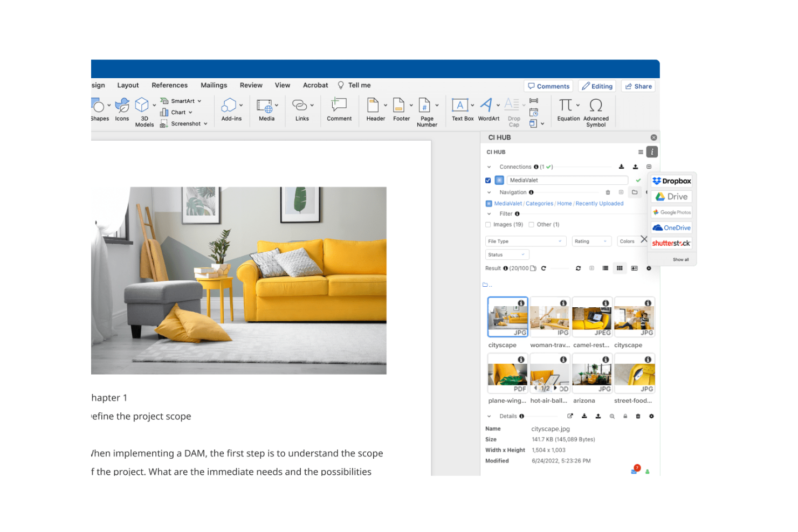Navigate to Recently Uploaded breadcrumb link
Viewport: 798px width, 532px height.
click(x=599, y=203)
